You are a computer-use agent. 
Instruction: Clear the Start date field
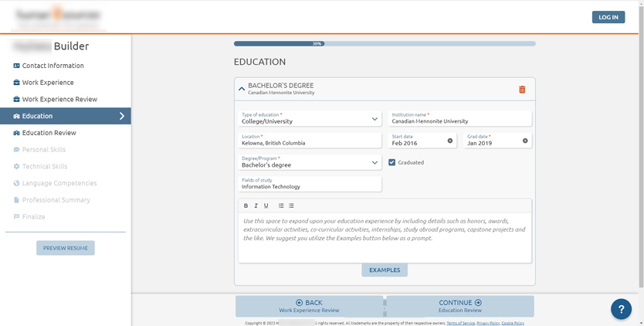click(x=450, y=141)
